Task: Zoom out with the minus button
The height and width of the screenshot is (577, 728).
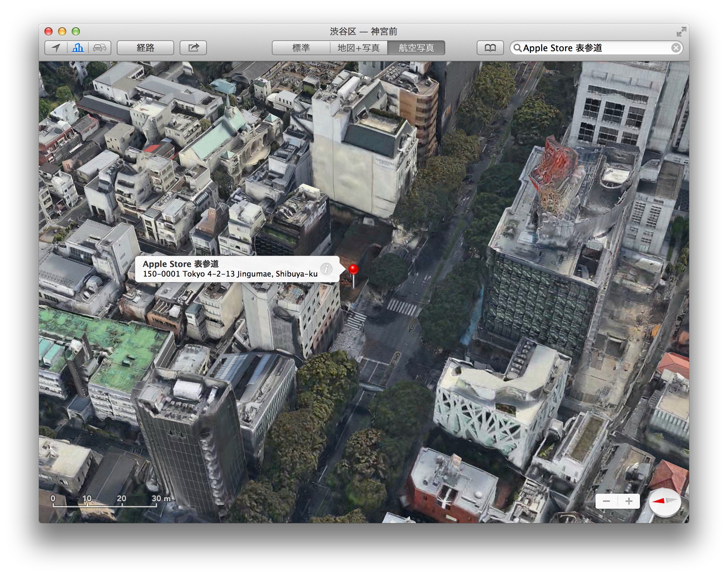Action: click(606, 501)
